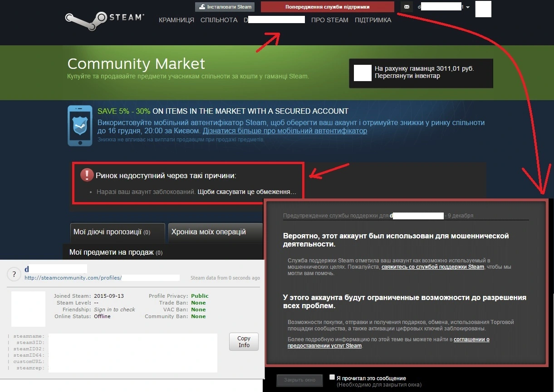Open 'Дізнатися більше про мобільний автентифікатор' link

coord(285,131)
